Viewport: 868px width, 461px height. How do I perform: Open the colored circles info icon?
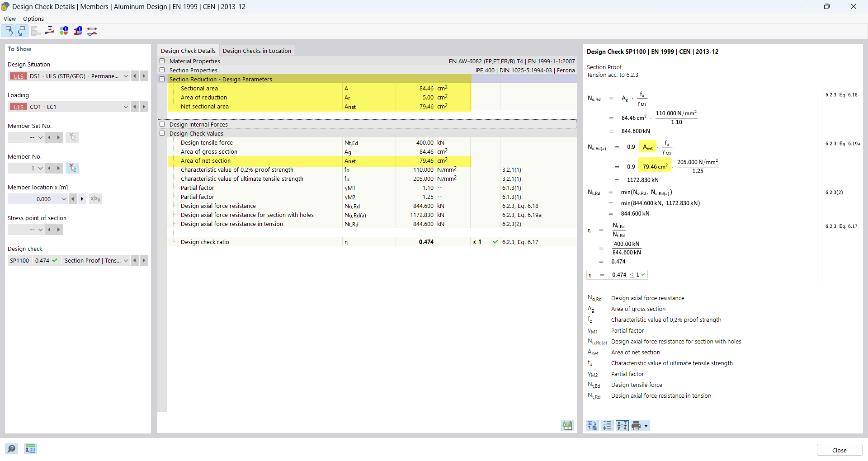(x=64, y=31)
